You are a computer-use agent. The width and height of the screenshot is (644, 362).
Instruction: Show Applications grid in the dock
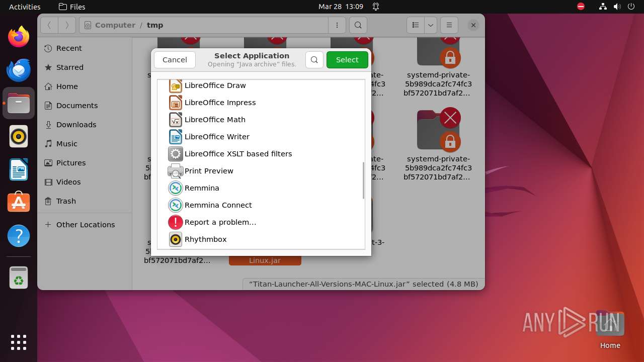19,342
